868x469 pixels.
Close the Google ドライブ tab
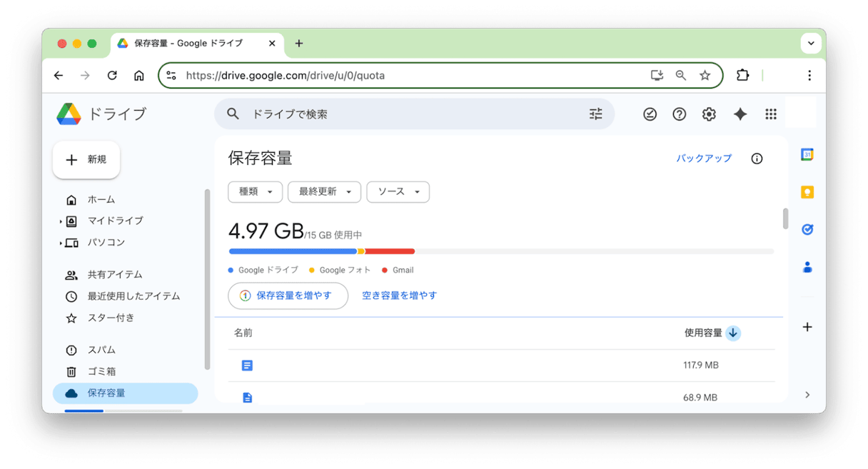coord(272,44)
